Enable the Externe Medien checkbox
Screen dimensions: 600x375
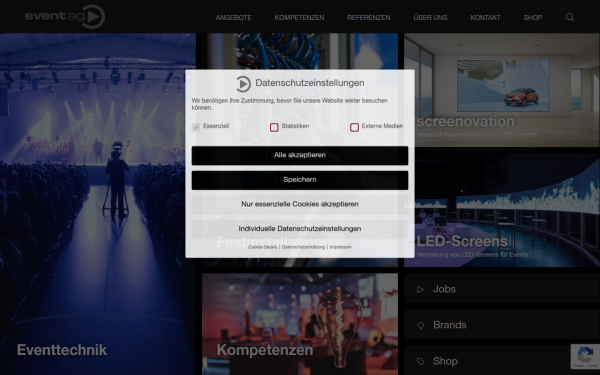[354, 127]
